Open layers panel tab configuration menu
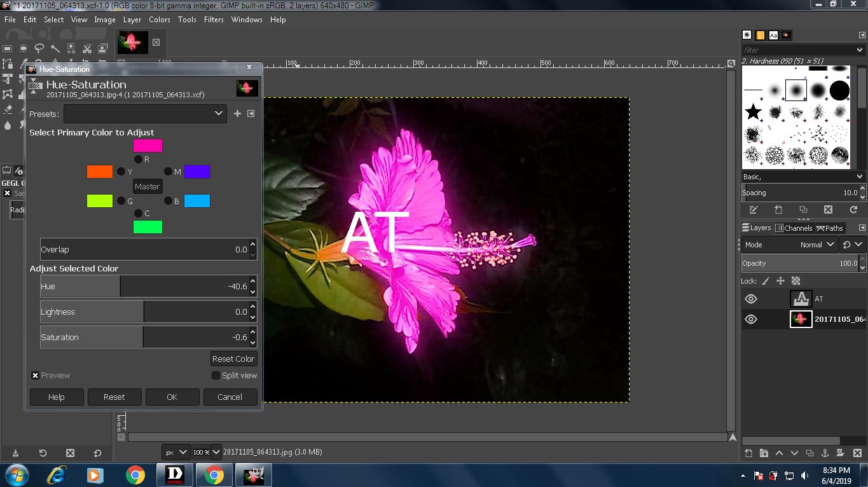 click(862, 228)
